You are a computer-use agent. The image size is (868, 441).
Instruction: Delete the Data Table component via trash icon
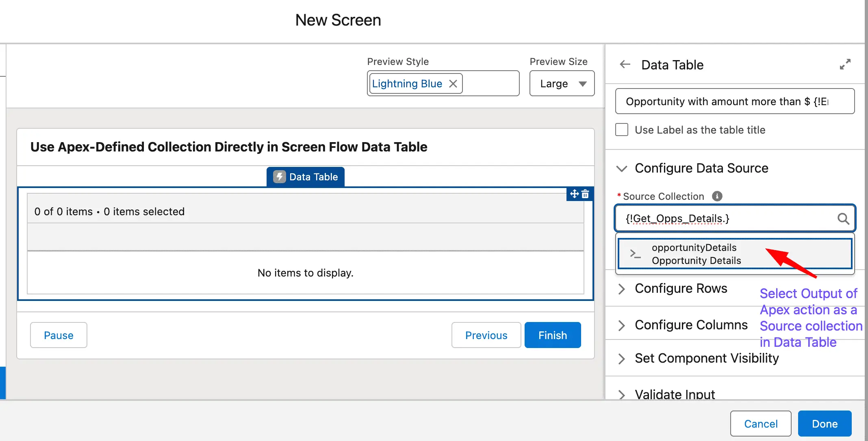point(585,194)
